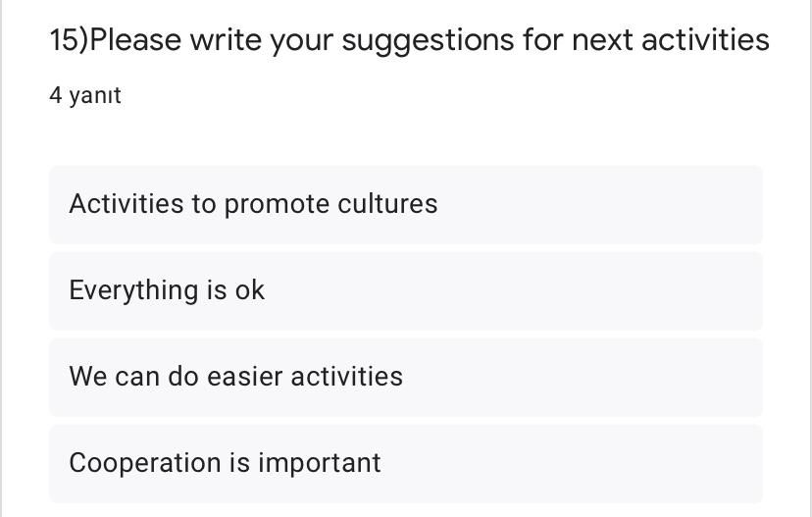Click the word "suggestions" in the question
This screenshot has width=812, height=517.
(x=428, y=41)
